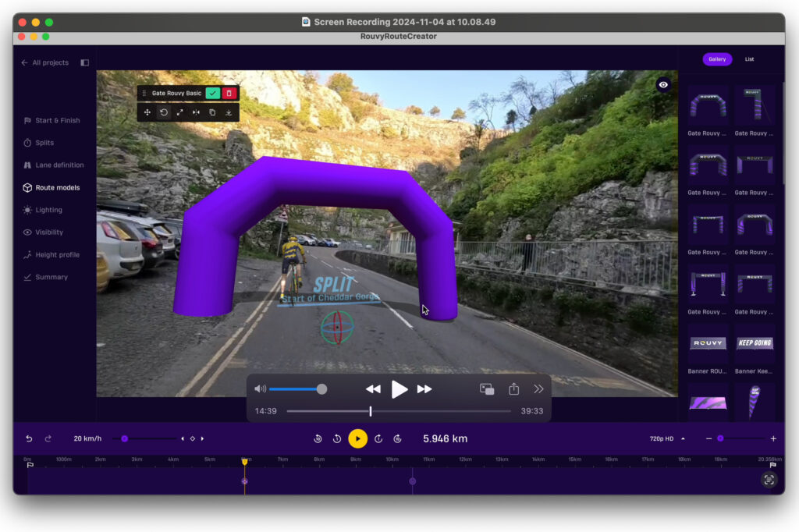Go back to All projects

coord(44,62)
